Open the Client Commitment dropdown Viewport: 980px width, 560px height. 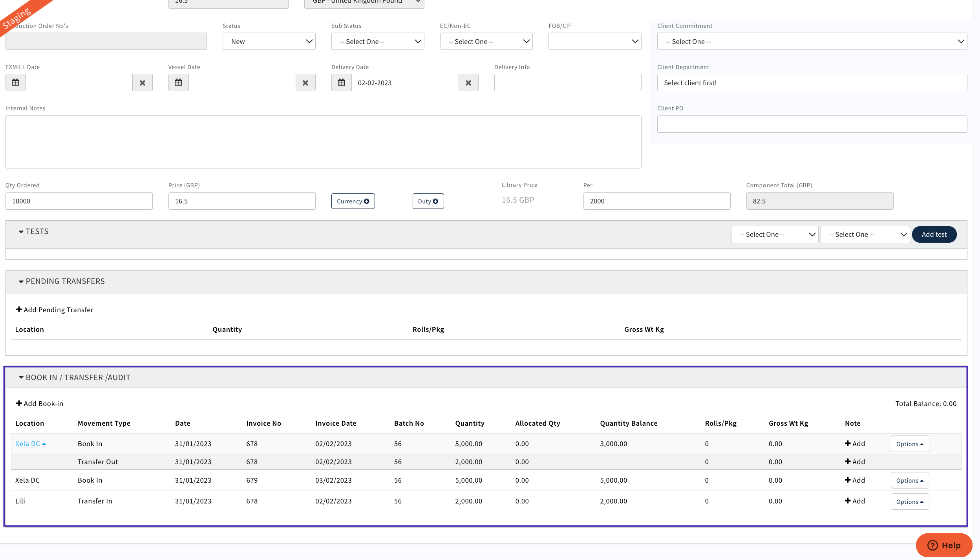pos(812,41)
